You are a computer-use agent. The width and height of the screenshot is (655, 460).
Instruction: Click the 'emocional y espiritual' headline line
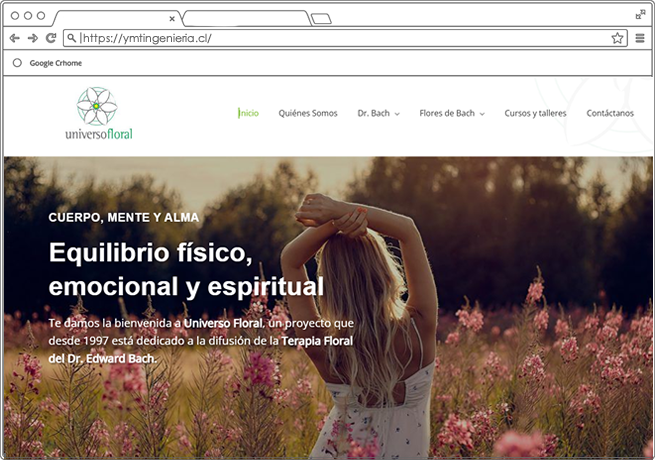(x=186, y=287)
